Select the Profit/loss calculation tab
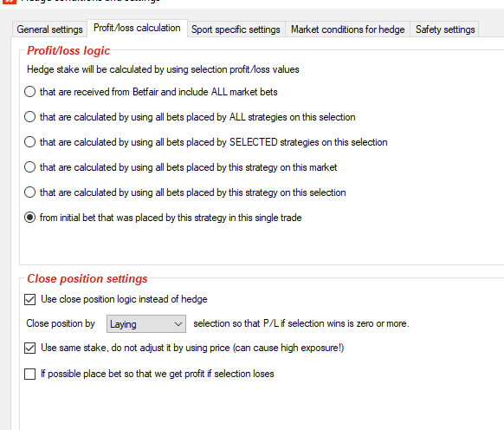This screenshot has width=504, height=430. (x=137, y=28)
